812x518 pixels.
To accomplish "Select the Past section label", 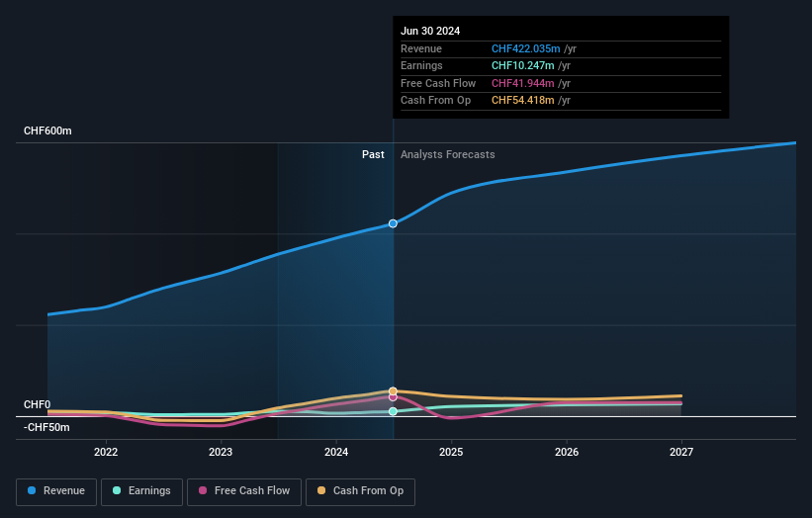I will tap(373, 154).
